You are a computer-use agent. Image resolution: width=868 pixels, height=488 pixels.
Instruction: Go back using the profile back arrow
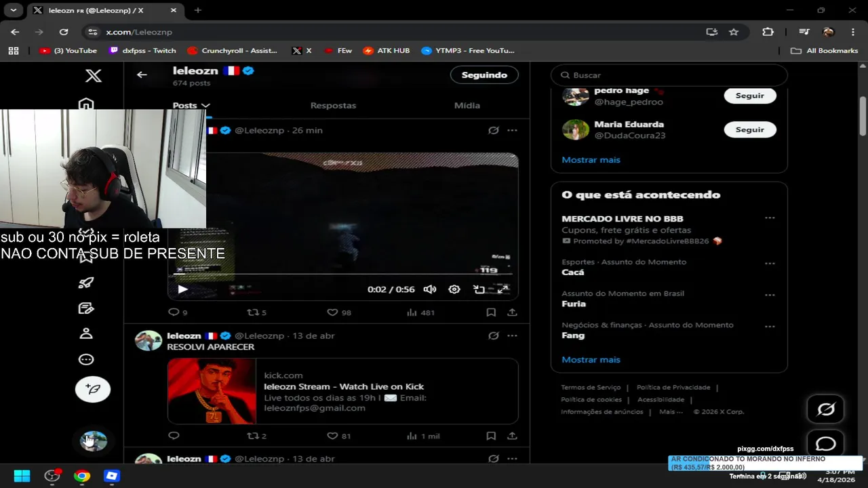point(142,75)
